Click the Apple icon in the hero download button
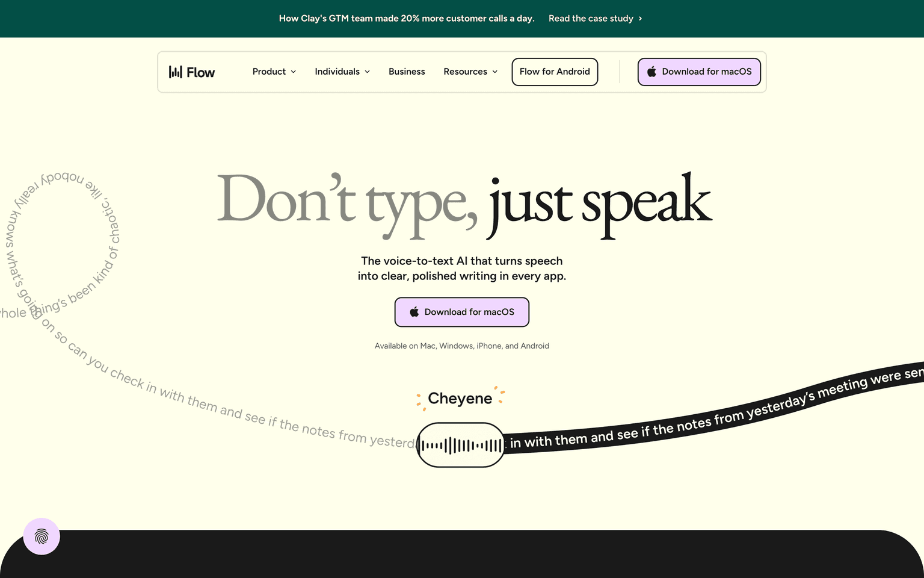This screenshot has height=578, width=924. tap(414, 312)
